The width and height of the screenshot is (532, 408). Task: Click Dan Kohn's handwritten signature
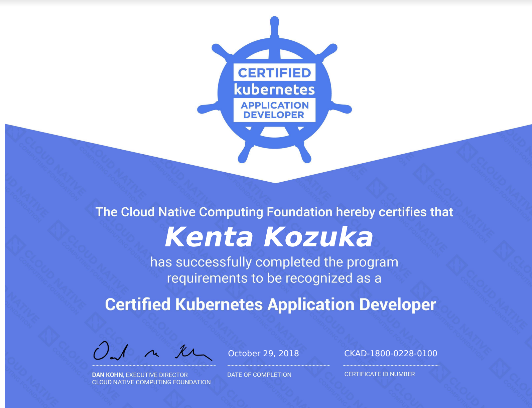pos(153,351)
